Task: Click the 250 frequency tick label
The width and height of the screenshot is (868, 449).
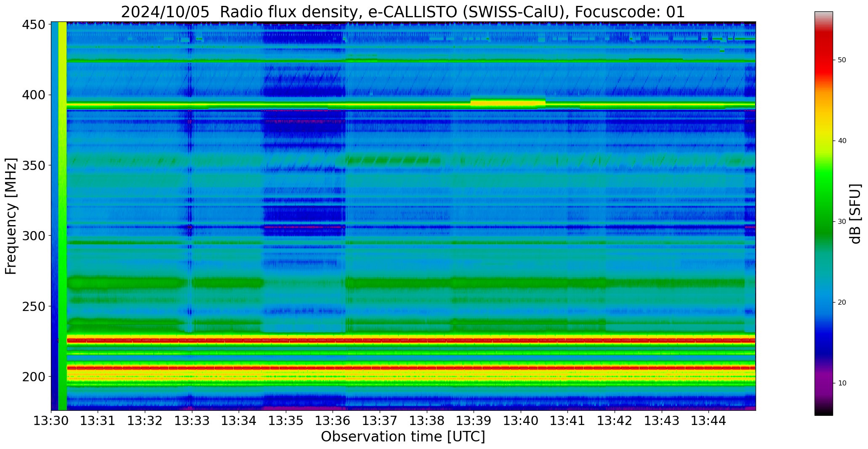Action: coord(34,306)
